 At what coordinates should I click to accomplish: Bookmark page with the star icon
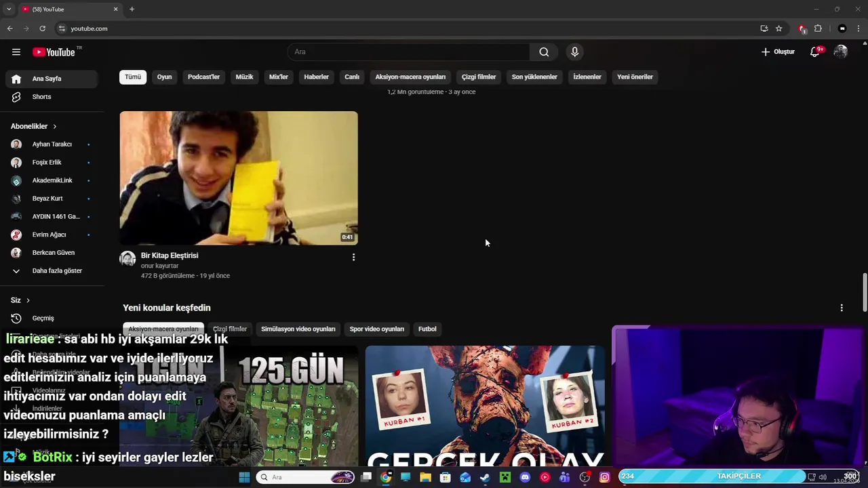[779, 28]
